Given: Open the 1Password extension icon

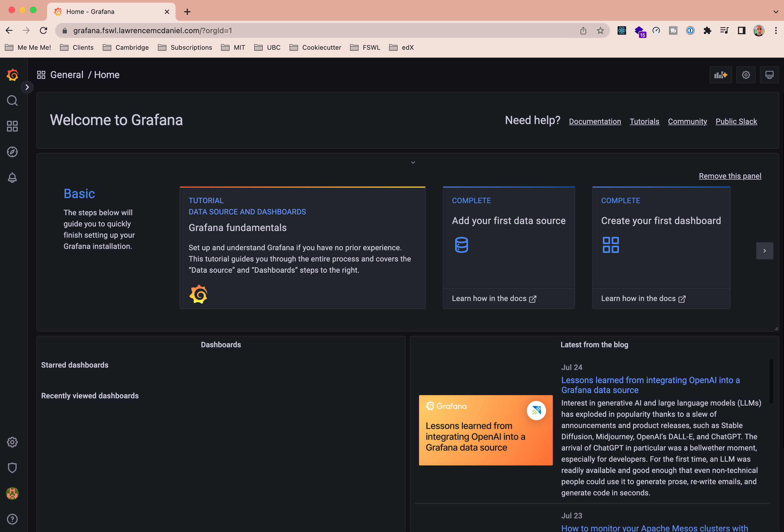Looking at the screenshot, I should click(x=690, y=31).
